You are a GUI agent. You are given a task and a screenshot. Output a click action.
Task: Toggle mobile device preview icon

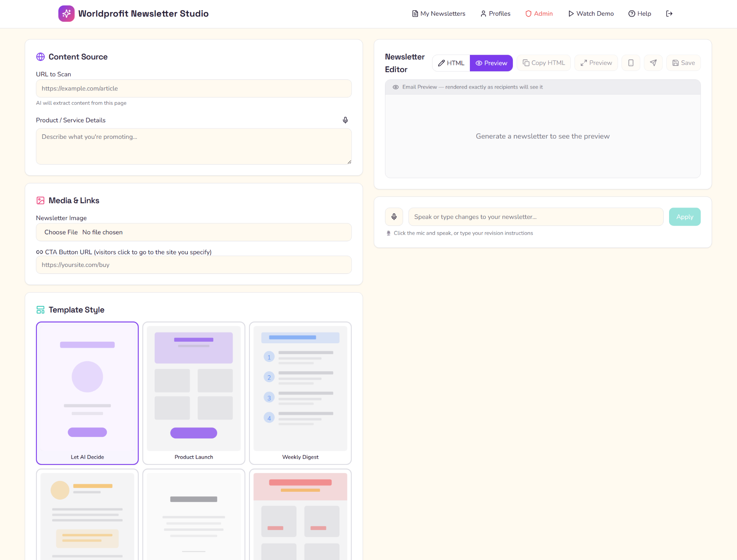[x=631, y=63]
